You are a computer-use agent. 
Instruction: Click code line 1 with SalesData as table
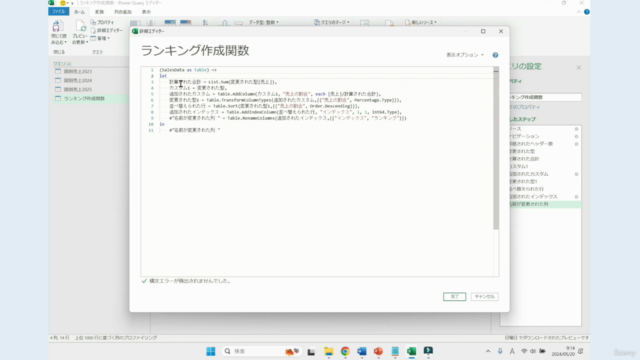click(188, 70)
